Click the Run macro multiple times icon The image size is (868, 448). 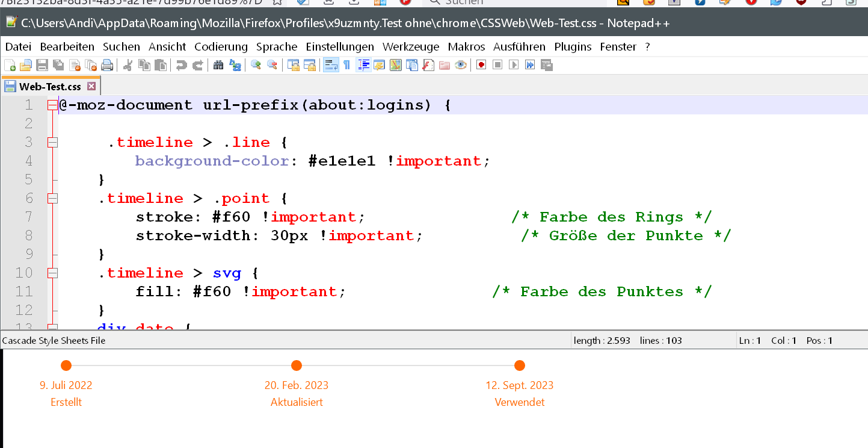pyautogui.click(x=529, y=65)
